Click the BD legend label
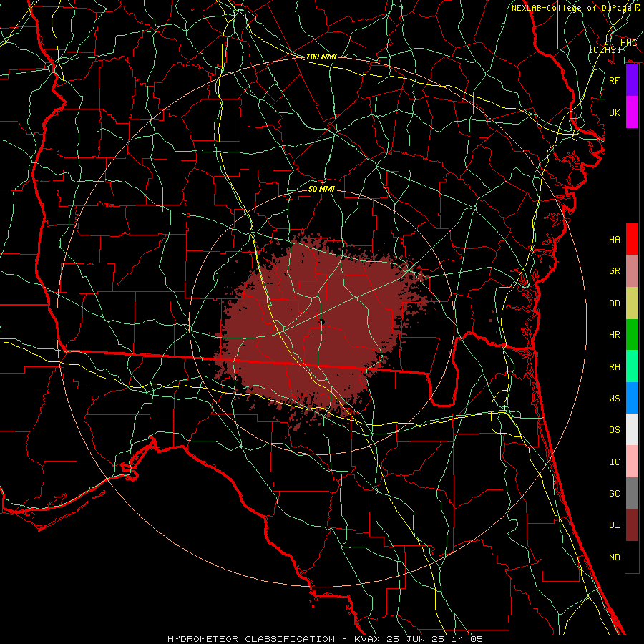 pos(614,303)
